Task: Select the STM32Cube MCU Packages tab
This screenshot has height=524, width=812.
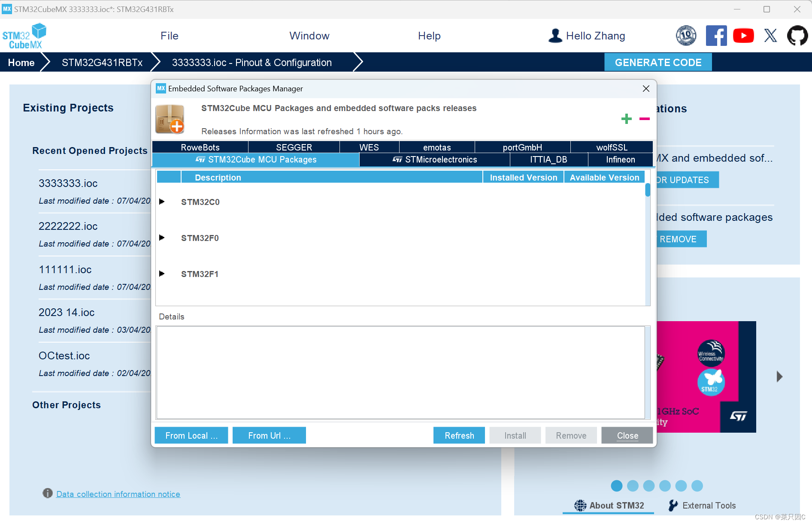Action: point(256,160)
